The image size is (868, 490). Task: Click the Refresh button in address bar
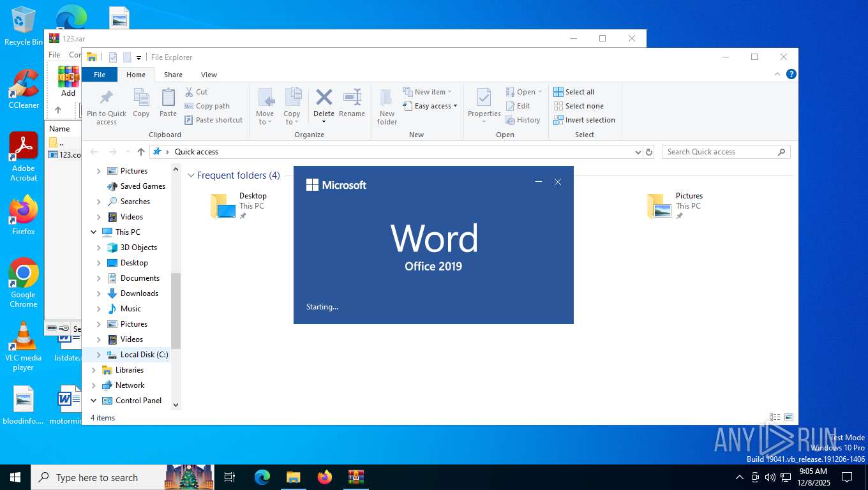649,152
